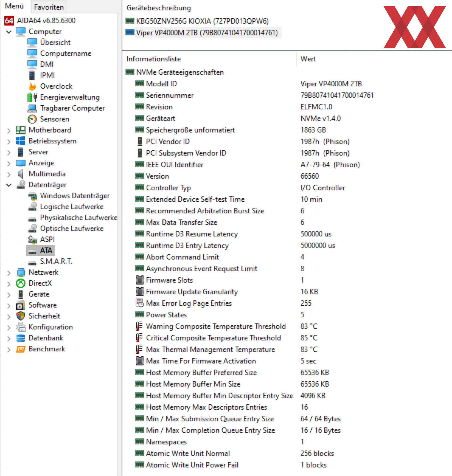Image resolution: width=452 pixels, height=476 pixels.
Task: Open the Overclock flame icon
Action: pos(32,86)
